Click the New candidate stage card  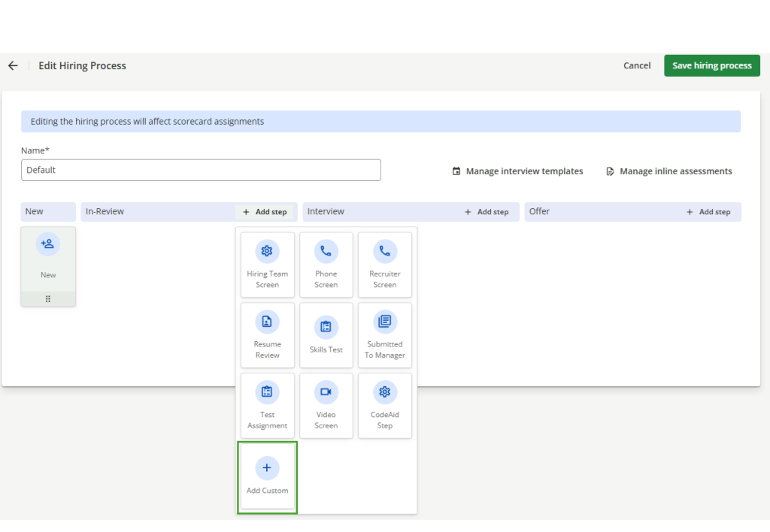click(x=48, y=259)
